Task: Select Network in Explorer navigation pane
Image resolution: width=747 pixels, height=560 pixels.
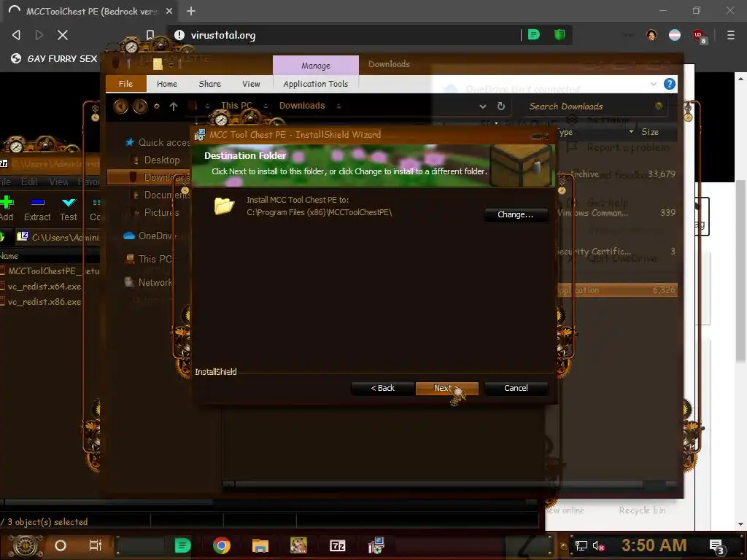Action: coord(149,282)
